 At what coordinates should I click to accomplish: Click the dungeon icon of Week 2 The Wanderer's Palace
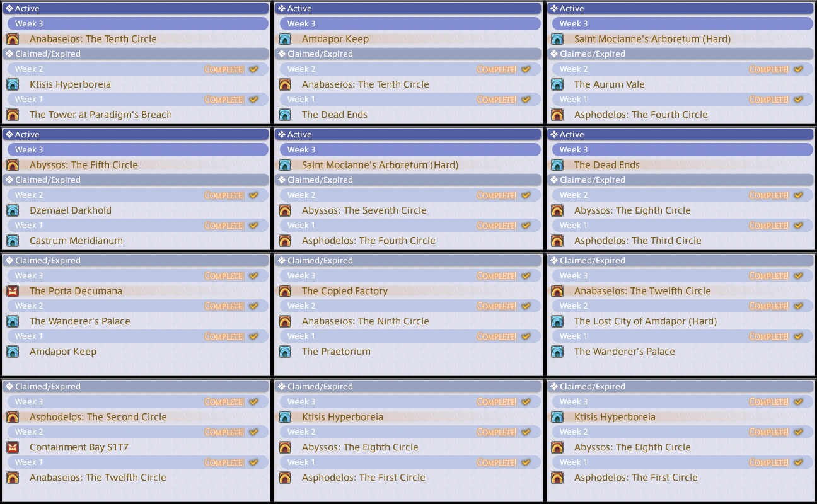(x=13, y=321)
